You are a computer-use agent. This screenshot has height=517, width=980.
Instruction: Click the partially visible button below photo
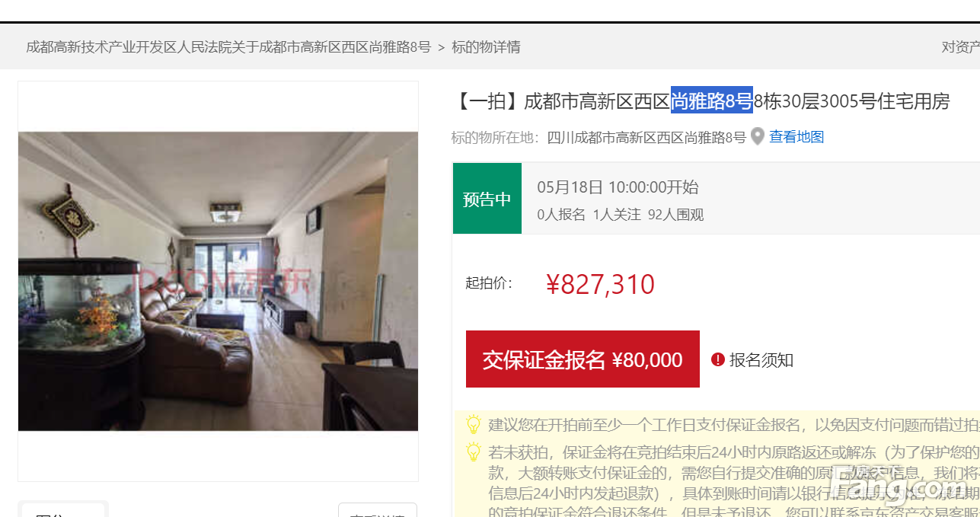point(378,510)
